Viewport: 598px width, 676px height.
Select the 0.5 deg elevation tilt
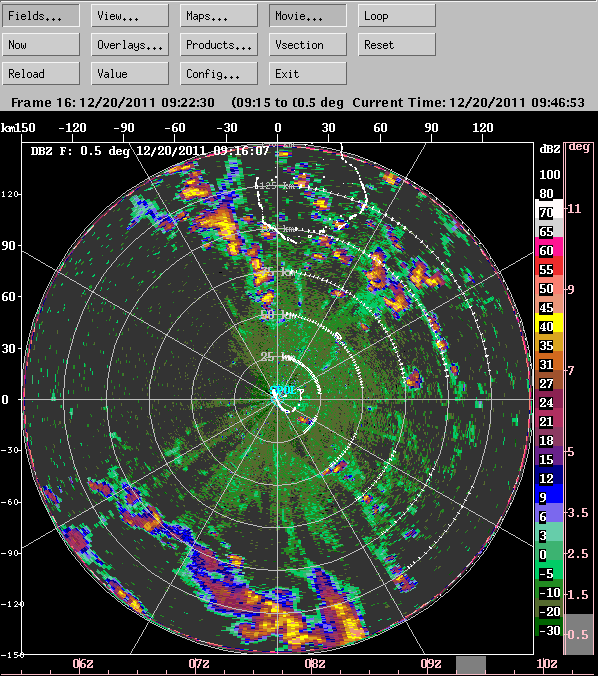click(579, 634)
